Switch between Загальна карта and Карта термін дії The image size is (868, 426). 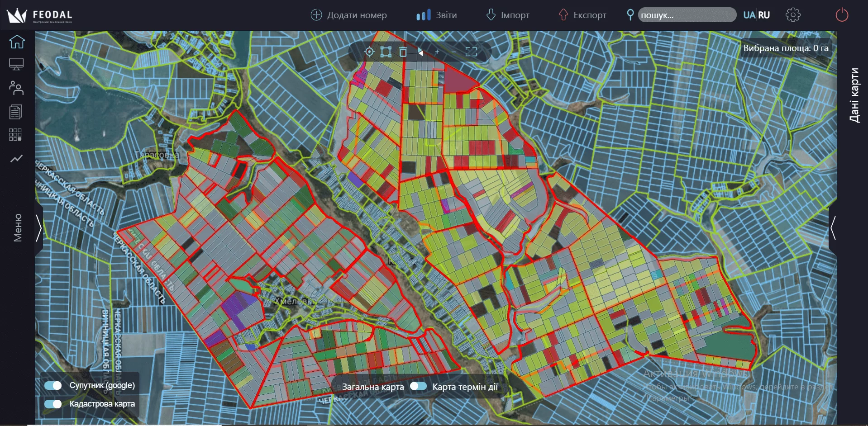point(418,386)
